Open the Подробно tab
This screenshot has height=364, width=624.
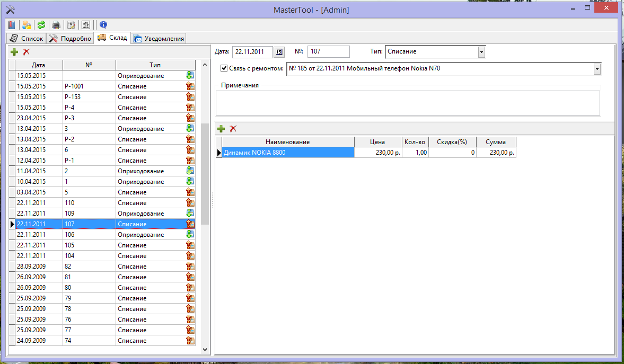pyautogui.click(x=71, y=38)
